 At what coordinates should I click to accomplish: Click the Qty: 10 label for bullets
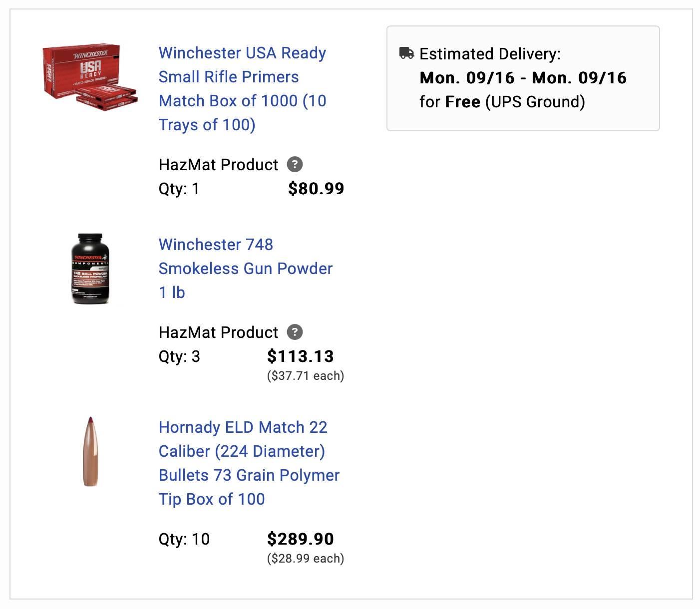184,539
